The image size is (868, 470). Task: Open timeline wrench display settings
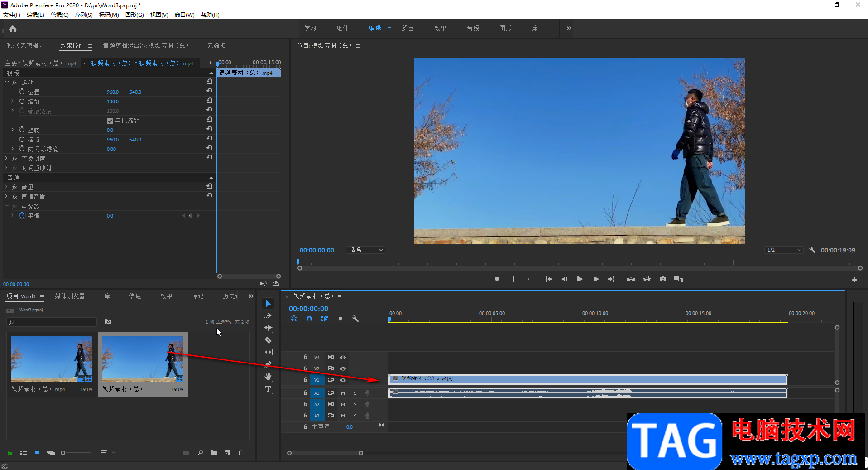[355, 319]
